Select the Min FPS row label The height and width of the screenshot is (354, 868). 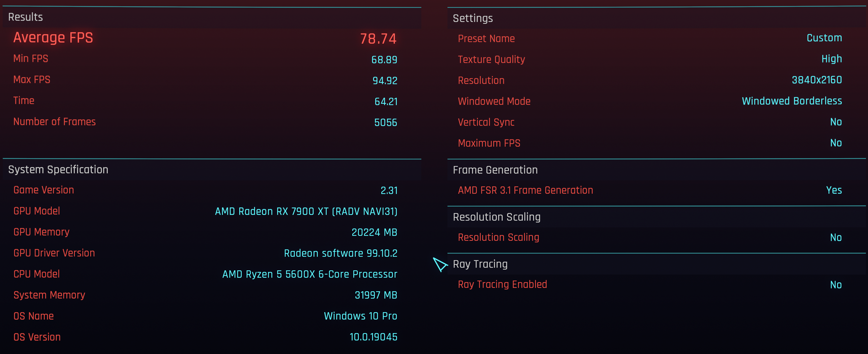tap(31, 59)
